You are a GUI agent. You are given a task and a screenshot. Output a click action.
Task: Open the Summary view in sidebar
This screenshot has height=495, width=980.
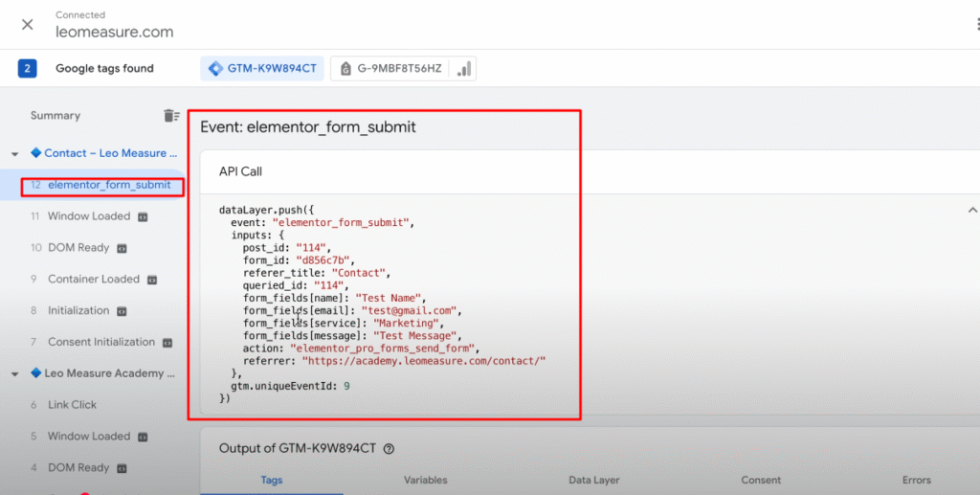click(x=56, y=116)
